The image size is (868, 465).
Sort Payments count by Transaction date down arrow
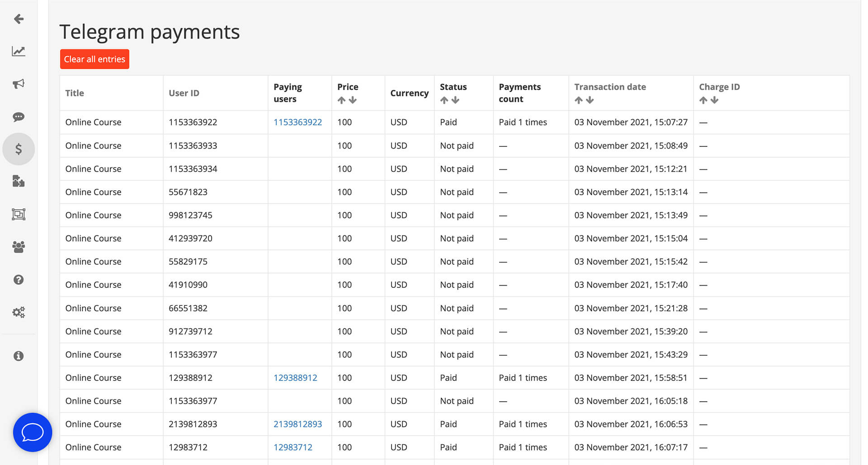pyautogui.click(x=590, y=100)
